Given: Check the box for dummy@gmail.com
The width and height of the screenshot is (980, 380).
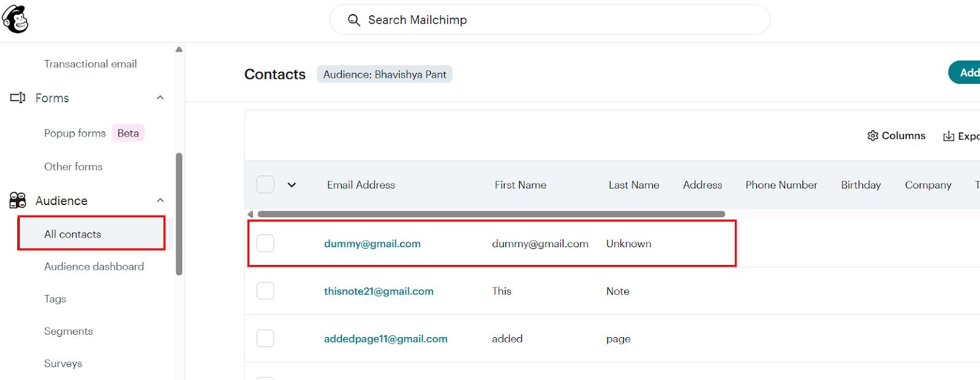Looking at the screenshot, I should [265, 243].
